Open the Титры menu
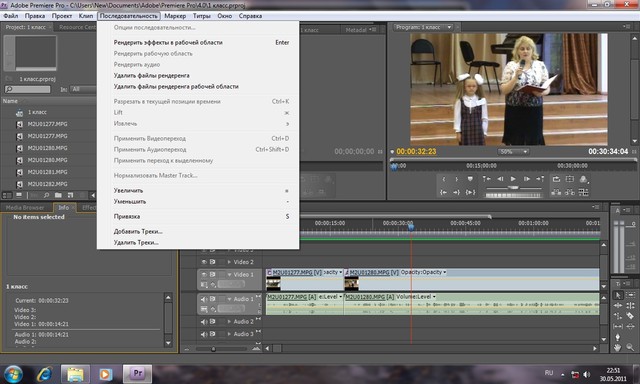The image size is (640, 384). pyautogui.click(x=202, y=16)
